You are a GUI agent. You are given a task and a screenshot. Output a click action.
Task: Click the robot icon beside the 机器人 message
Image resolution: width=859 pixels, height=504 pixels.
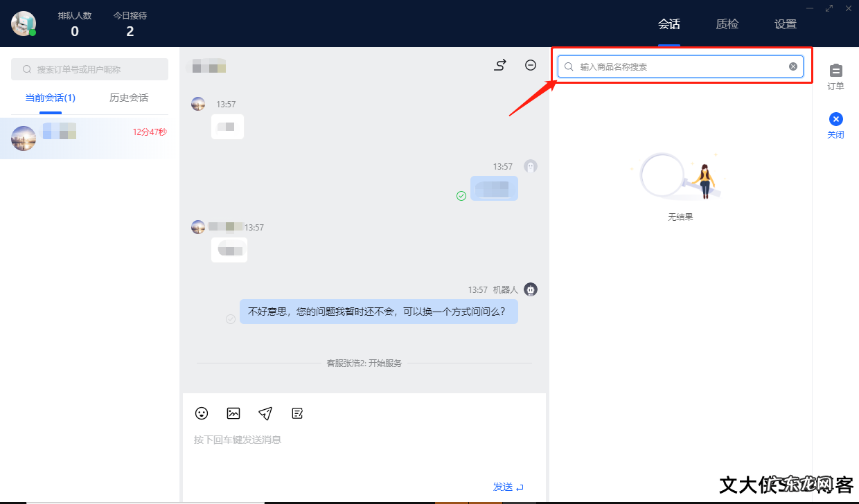[x=531, y=289]
